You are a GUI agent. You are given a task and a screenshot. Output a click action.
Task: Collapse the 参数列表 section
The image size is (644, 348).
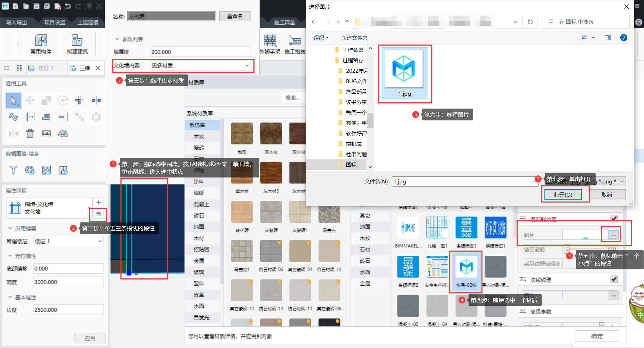point(117,39)
